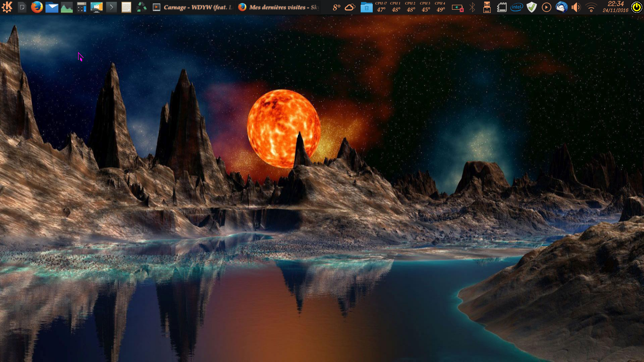Open the trash folder icon

(x=366, y=7)
